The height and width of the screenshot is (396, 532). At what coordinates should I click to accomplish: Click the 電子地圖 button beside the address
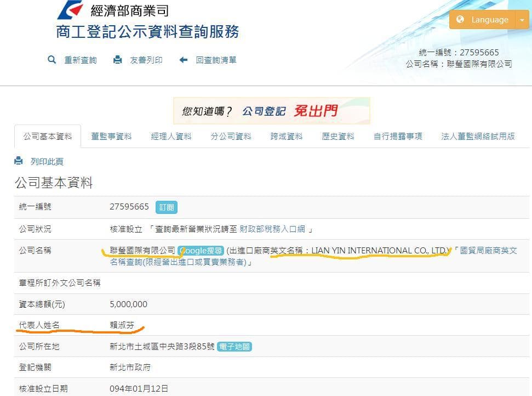click(234, 347)
